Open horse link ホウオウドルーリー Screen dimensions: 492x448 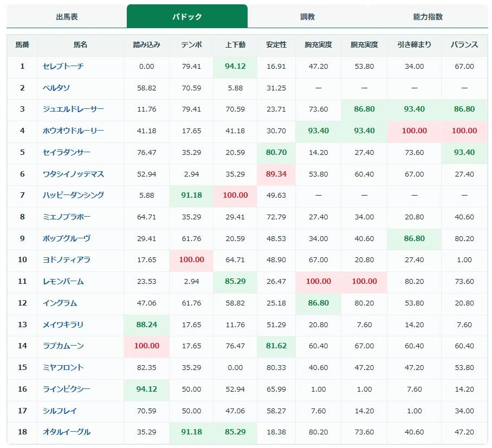(x=73, y=131)
